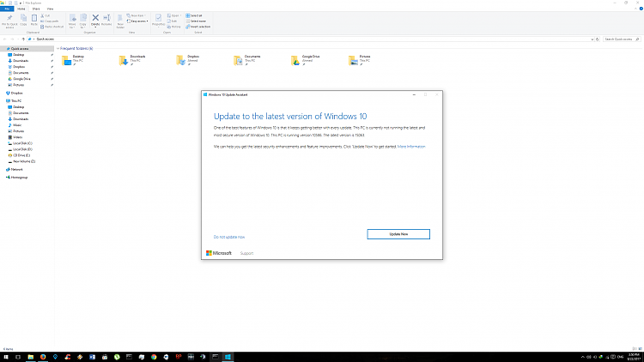Screen dimensions: 644x362
Task: Click History in the Open group
Action: 173,27
